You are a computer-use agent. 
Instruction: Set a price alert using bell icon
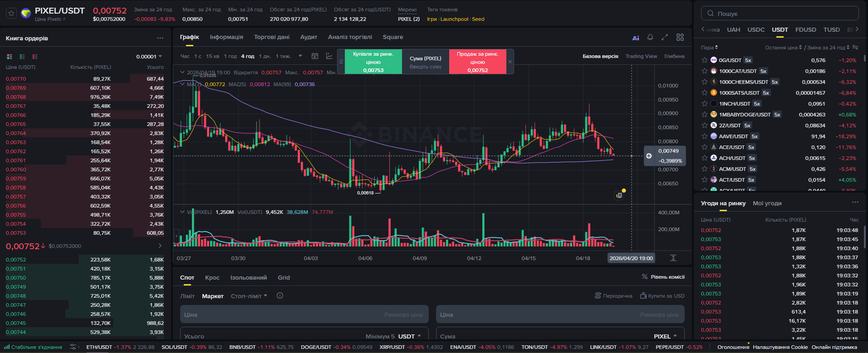tap(650, 37)
